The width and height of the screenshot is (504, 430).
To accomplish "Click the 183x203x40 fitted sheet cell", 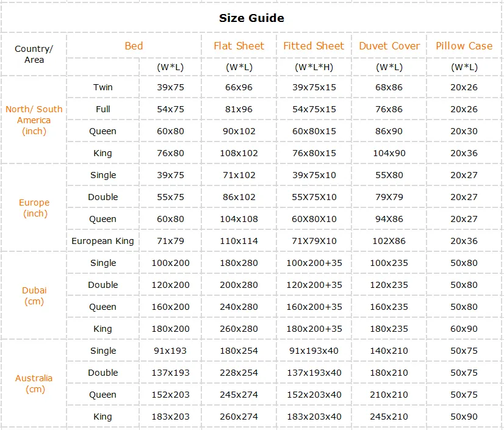I will [x=314, y=417].
